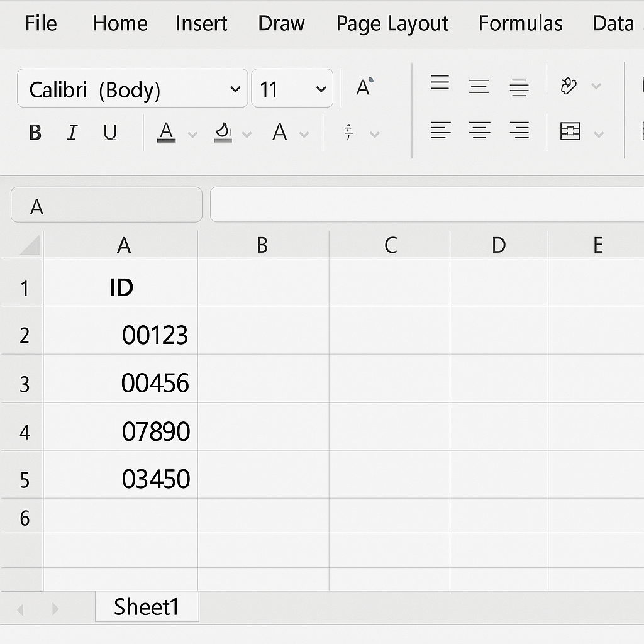Screen dimensions: 644x644
Task: Align cell text to the top
Action: [x=440, y=83]
